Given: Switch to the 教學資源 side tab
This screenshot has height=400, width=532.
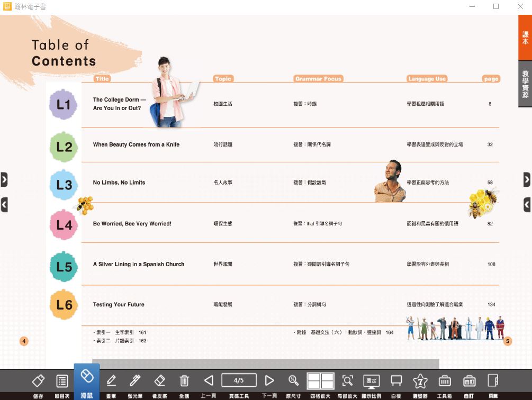Looking at the screenshot, I should [525, 84].
